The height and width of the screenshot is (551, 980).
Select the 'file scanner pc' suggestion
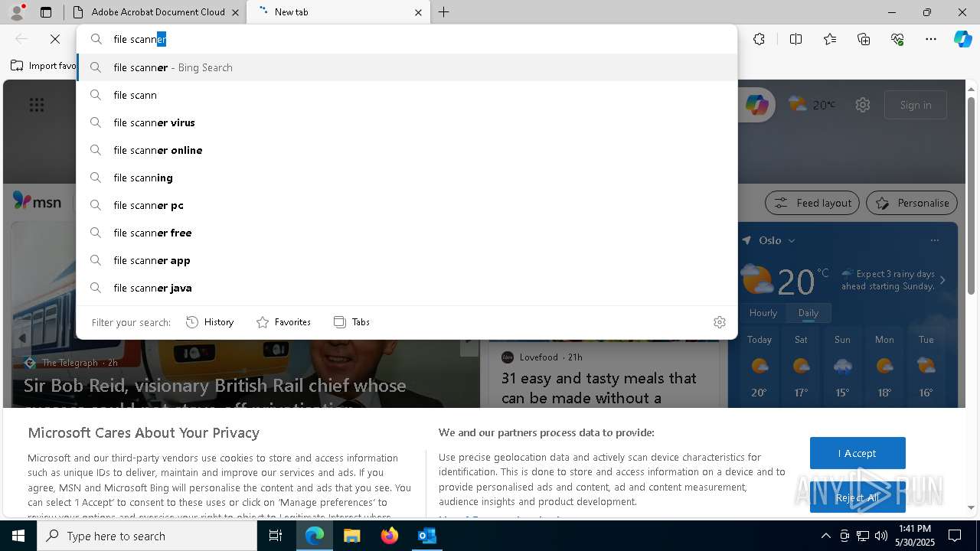click(x=407, y=205)
